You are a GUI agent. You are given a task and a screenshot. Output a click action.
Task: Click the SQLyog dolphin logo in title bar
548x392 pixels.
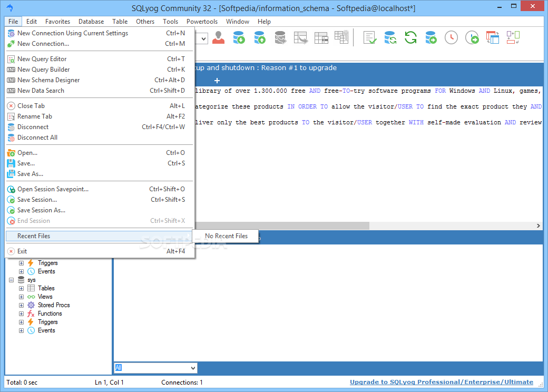click(x=10, y=8)
